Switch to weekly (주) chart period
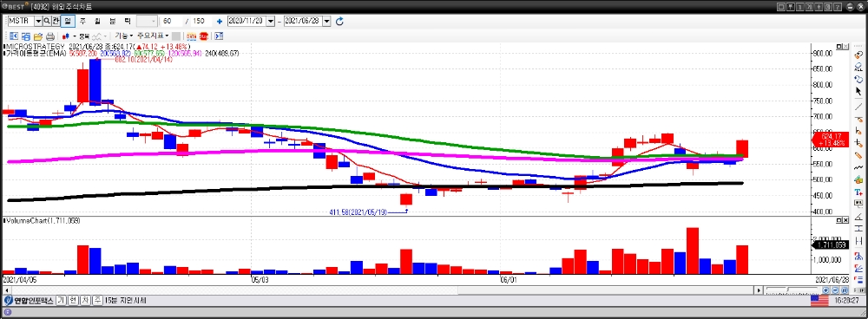The width and height of the screenshot is (868, 319). click(82, 21)
